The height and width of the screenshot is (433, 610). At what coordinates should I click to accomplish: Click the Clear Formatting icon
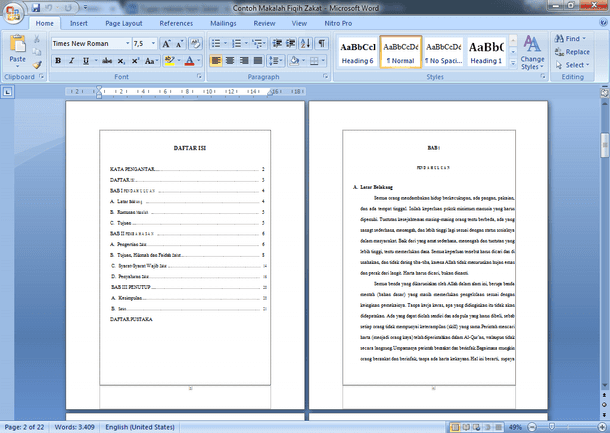tap(195, 44)
